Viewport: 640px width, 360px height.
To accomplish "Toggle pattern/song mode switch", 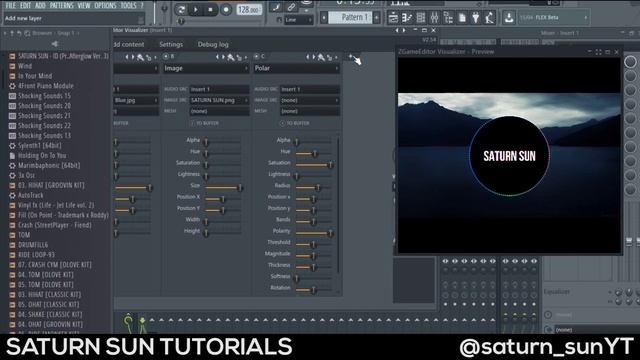I will pyautogui.click(x=181, y=9).
